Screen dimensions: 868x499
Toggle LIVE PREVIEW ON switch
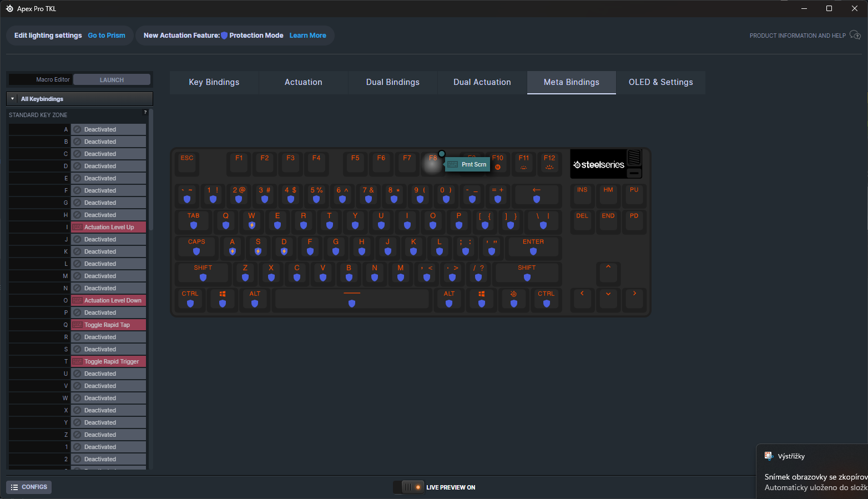(x=409, y=487)
